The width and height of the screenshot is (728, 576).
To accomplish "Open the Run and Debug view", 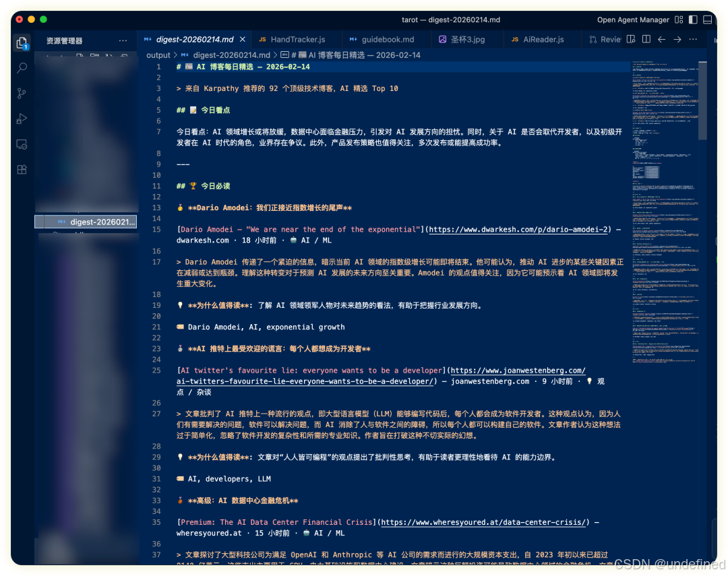I will [22, 119].
